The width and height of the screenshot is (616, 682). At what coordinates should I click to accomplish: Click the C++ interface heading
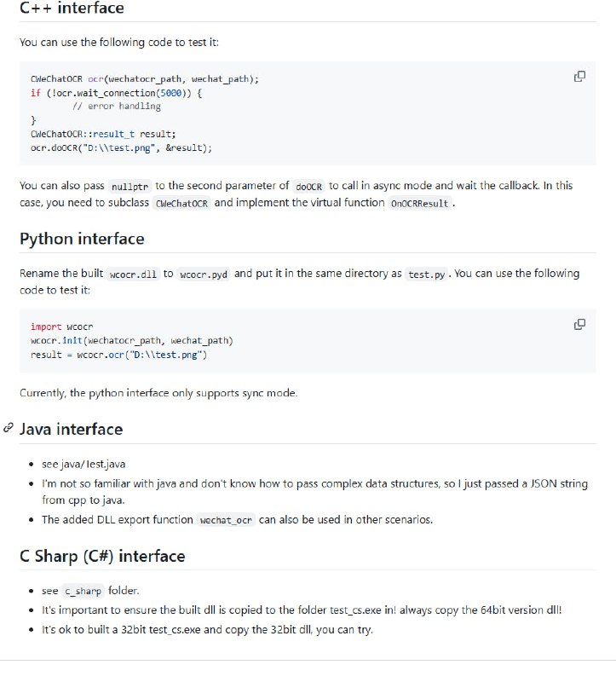[x=72, y=9]
